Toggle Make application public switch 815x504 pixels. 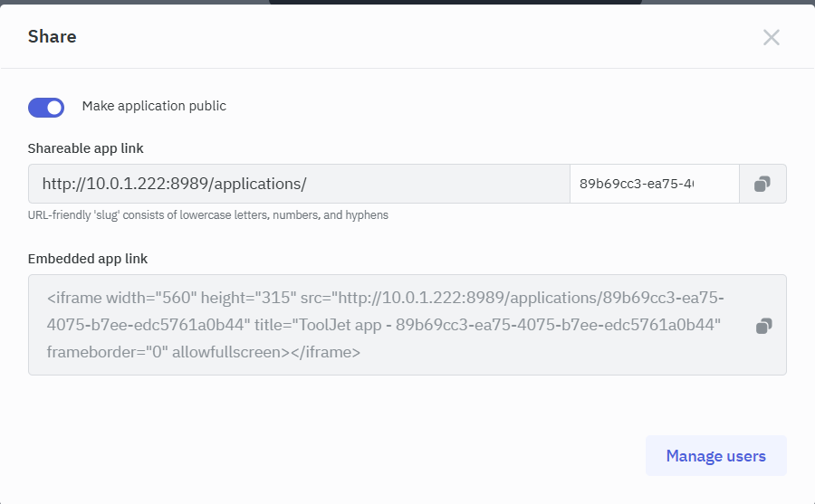(46, 108)
